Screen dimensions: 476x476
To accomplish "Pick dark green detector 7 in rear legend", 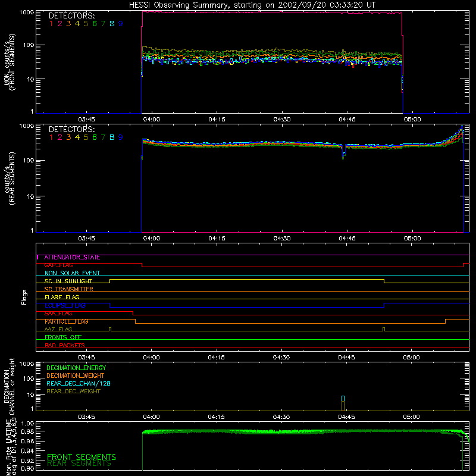I will click(103, 137).
